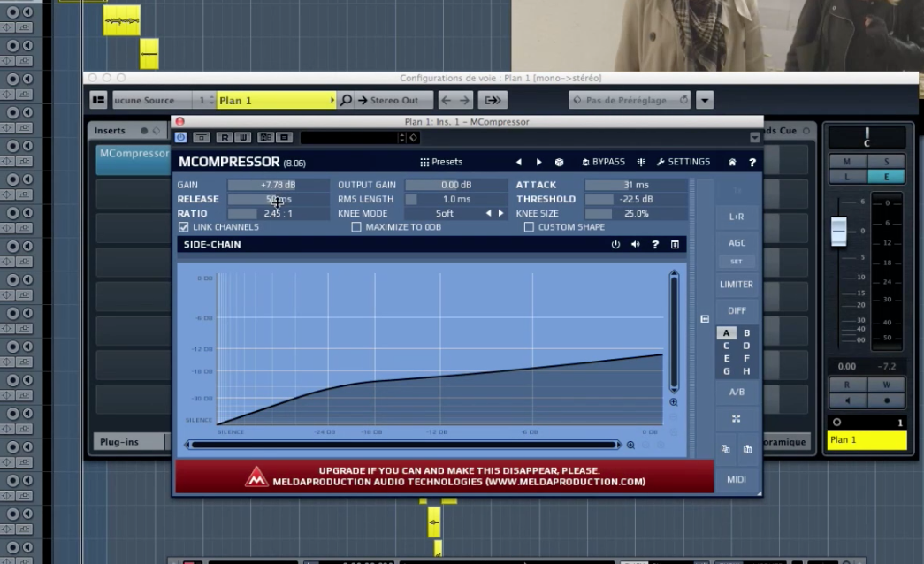The height and width of the screenshot is (564, 924).
Task: Click the random preset dice icon
Action: (559, 162)
